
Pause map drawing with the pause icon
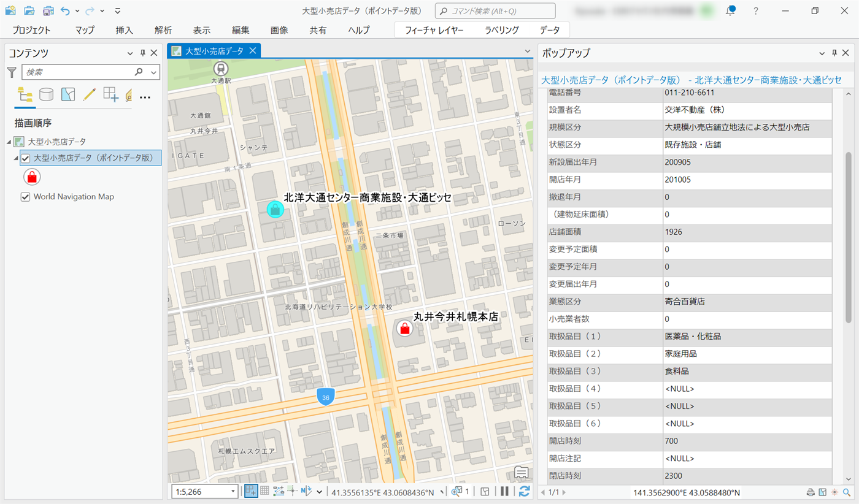[504, 491]
